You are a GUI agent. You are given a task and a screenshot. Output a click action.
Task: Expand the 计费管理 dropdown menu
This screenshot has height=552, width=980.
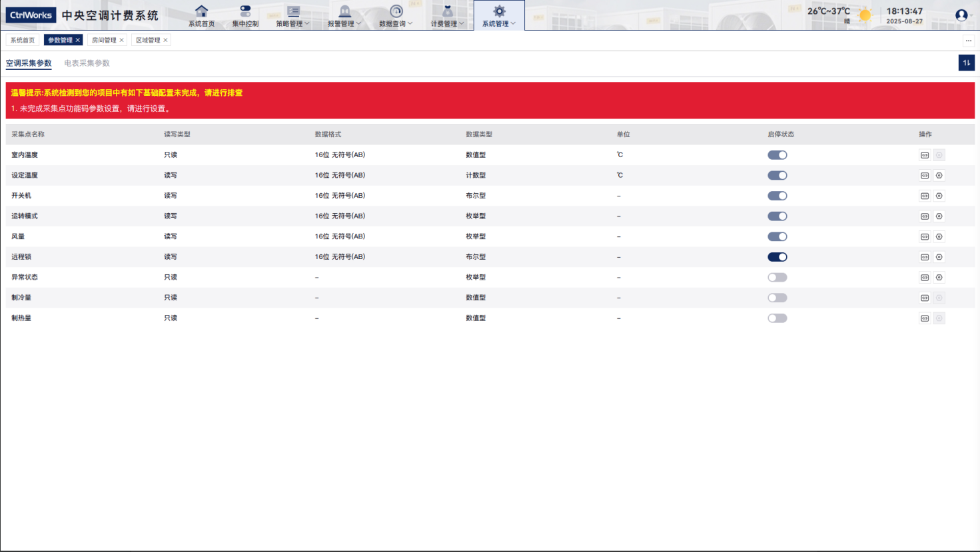(x=447, y=15)
